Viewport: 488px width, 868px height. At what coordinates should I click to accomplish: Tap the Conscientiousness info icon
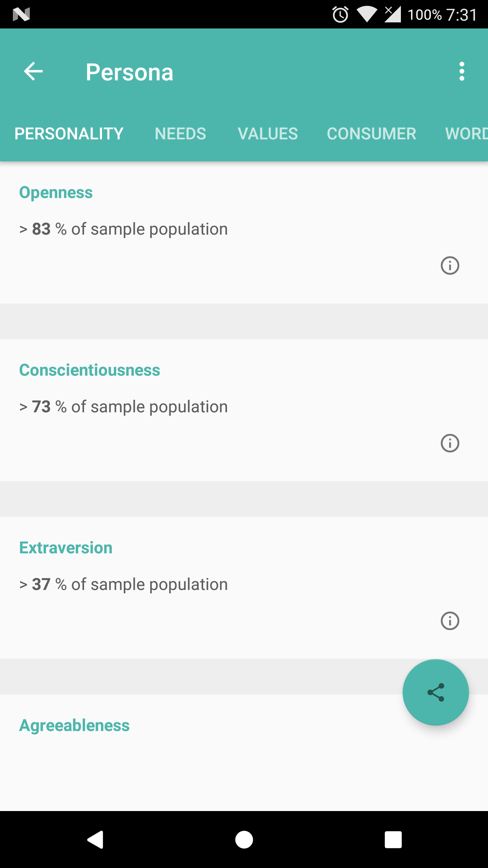tap(450, 443)
